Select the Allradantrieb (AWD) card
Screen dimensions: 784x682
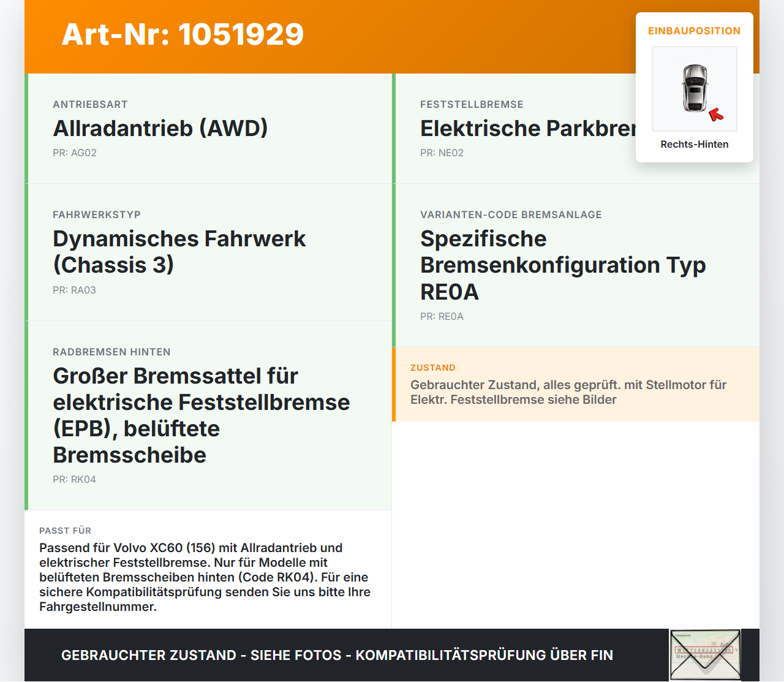point(208,129)
